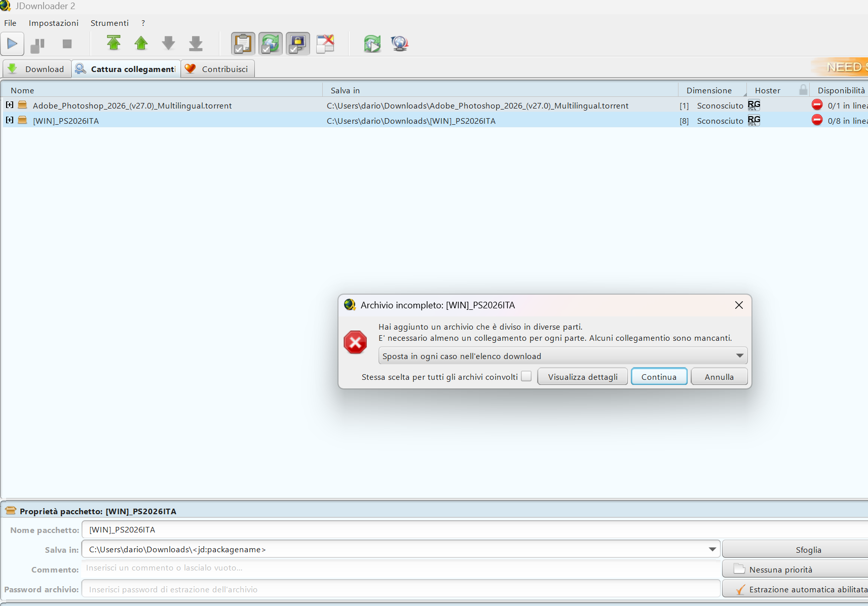Toggle automatic reconnect icon
The height and width of the screenshot is (606, 868).
[271, 44]
